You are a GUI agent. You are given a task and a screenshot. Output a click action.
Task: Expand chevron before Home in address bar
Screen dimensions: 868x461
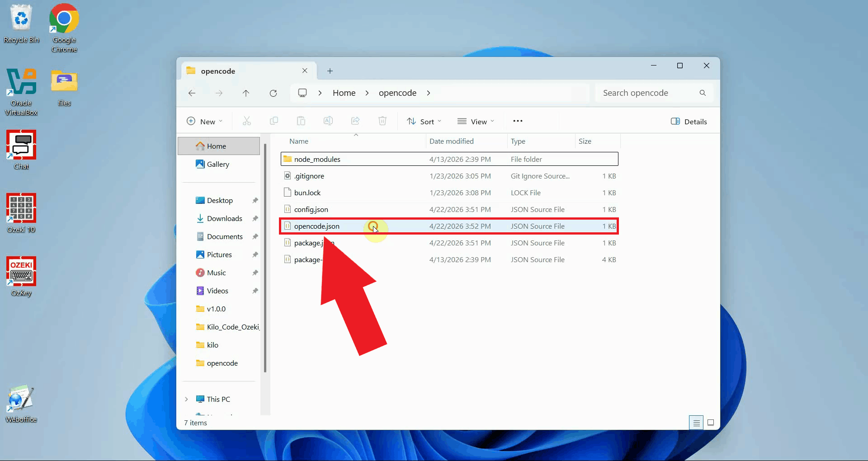[x=320, y=93]
